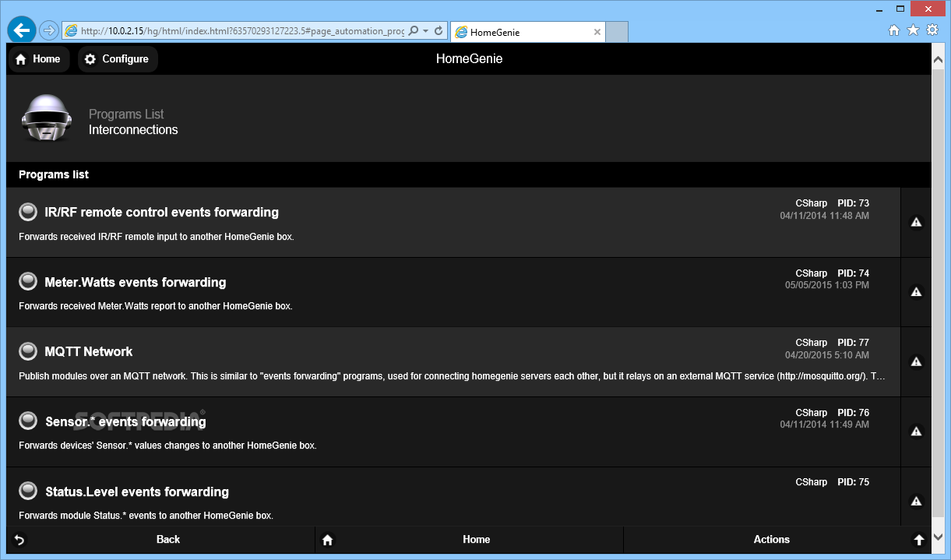This screenshot has width=951, height=560.
Task: Open Sensor.* events forwarding program
Action: [453, 432]
